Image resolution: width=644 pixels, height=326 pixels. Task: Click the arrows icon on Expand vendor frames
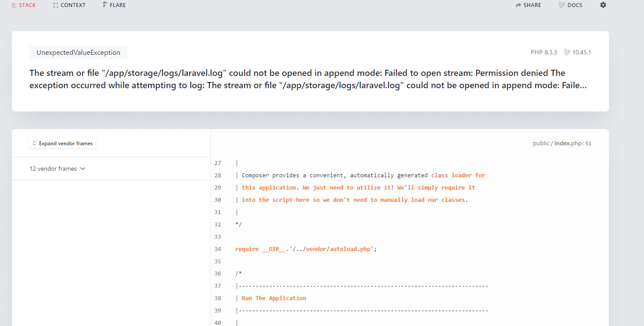coord(34,143)
